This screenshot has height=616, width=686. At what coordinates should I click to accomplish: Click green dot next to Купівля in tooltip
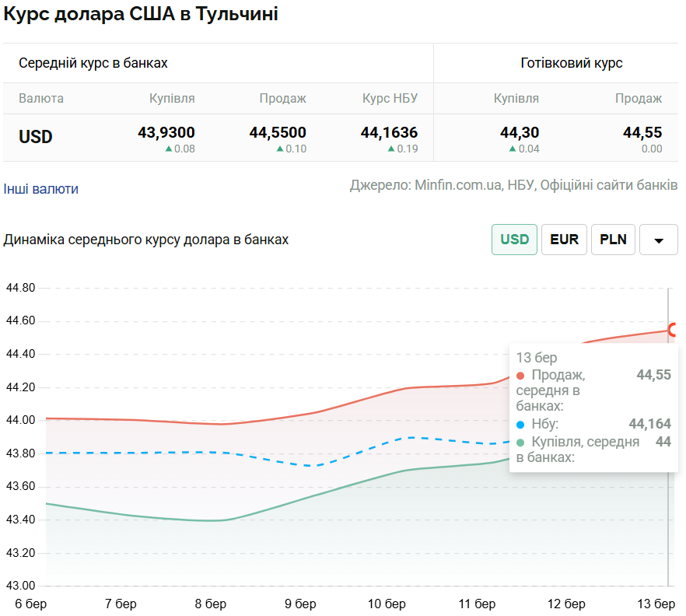click(521, 443)
